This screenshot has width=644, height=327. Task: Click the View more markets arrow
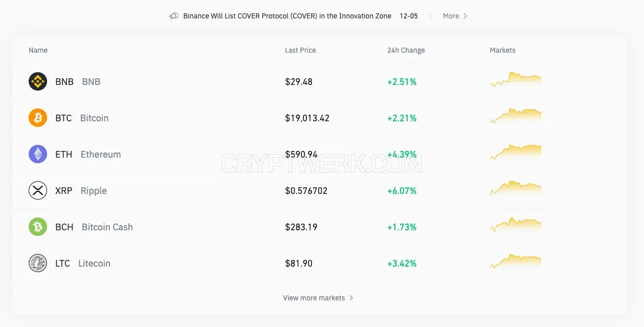point(351,298)
